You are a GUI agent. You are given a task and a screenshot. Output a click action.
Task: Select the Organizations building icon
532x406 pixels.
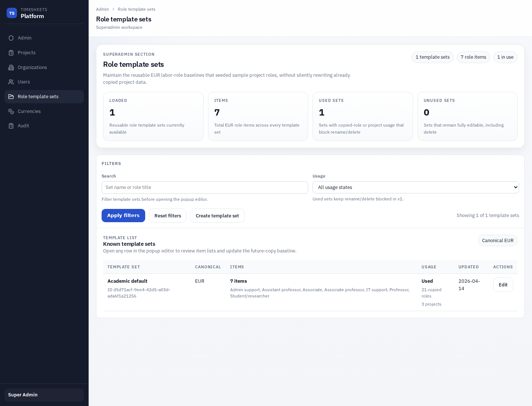click(x=11, y=67)
